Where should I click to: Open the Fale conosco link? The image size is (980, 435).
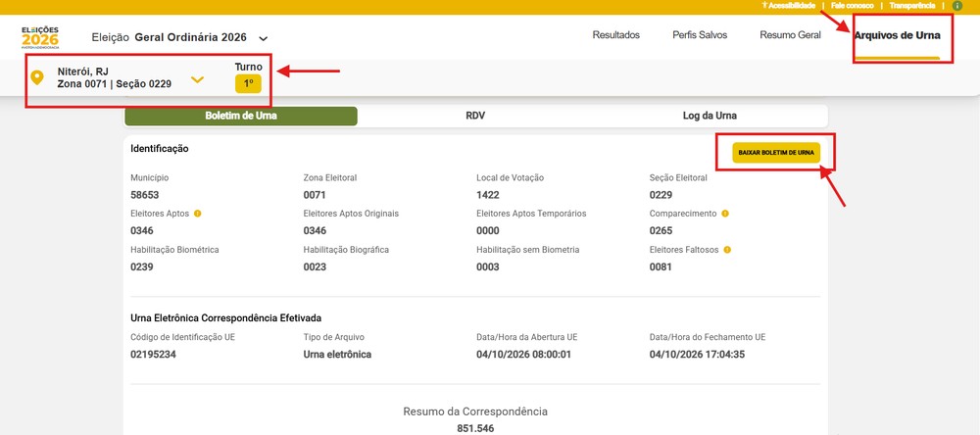coord(852,6)
